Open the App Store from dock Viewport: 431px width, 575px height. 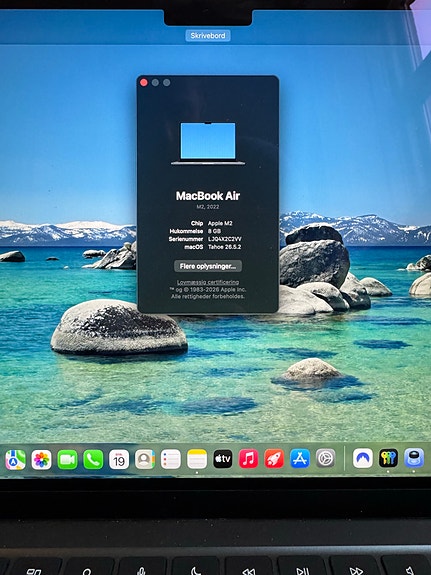click(x=300, y=458)
